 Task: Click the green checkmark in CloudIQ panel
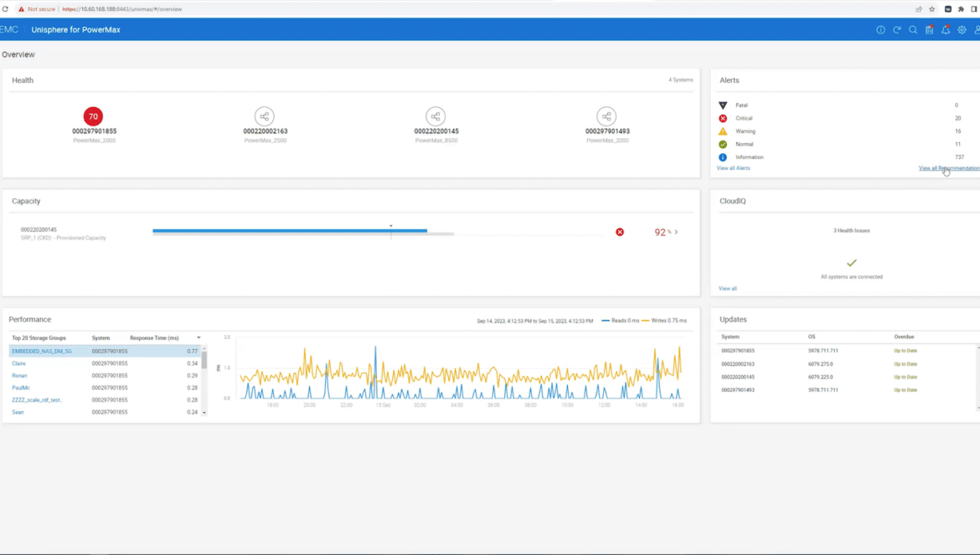pyautogui.click(x=851, y=263)
